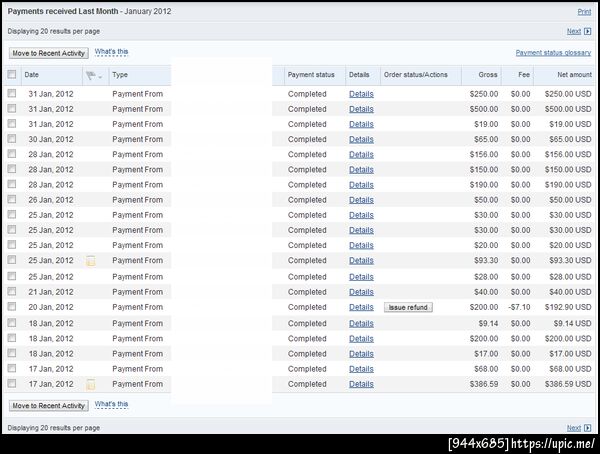Click the Fee column header
600x454 pixels.
[x=524, y=75]
